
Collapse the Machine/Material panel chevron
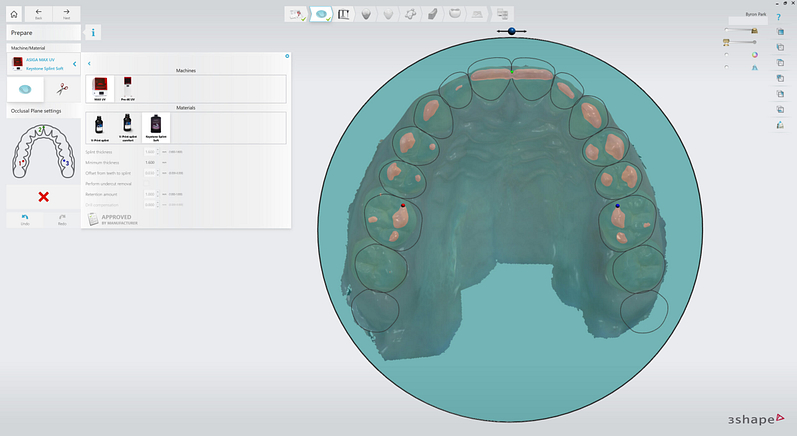[x=75, y=64]
